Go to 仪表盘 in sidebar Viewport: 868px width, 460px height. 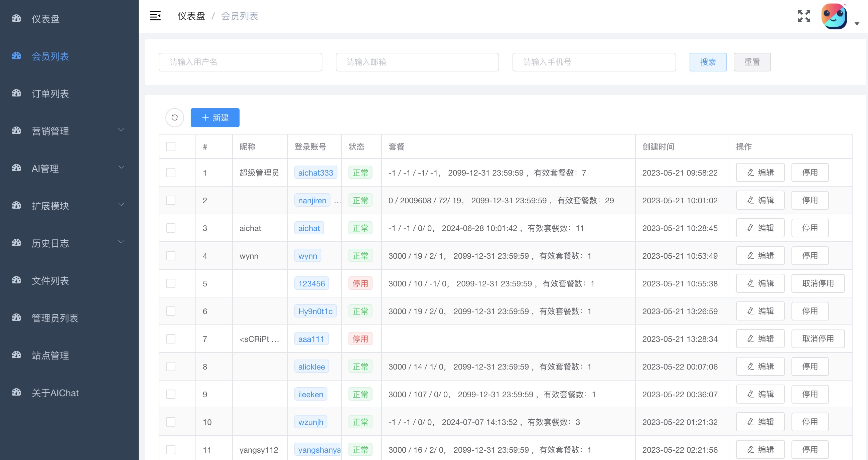pos(45,18)
